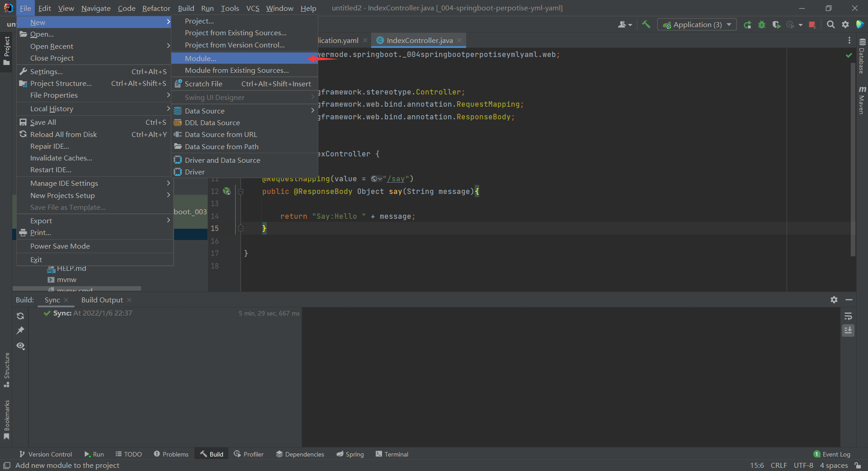Expand the Export submenu
The image size is (868, 471).
pos(95,221)
